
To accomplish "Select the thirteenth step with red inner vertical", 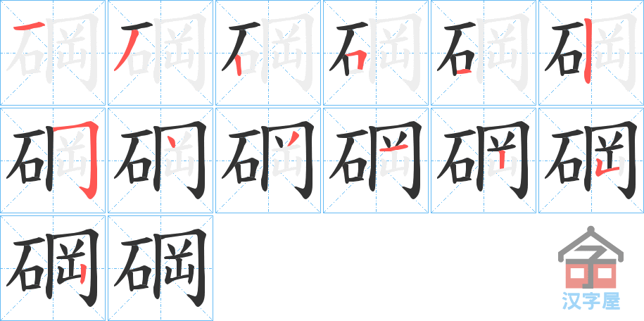I will coord(53,268).
